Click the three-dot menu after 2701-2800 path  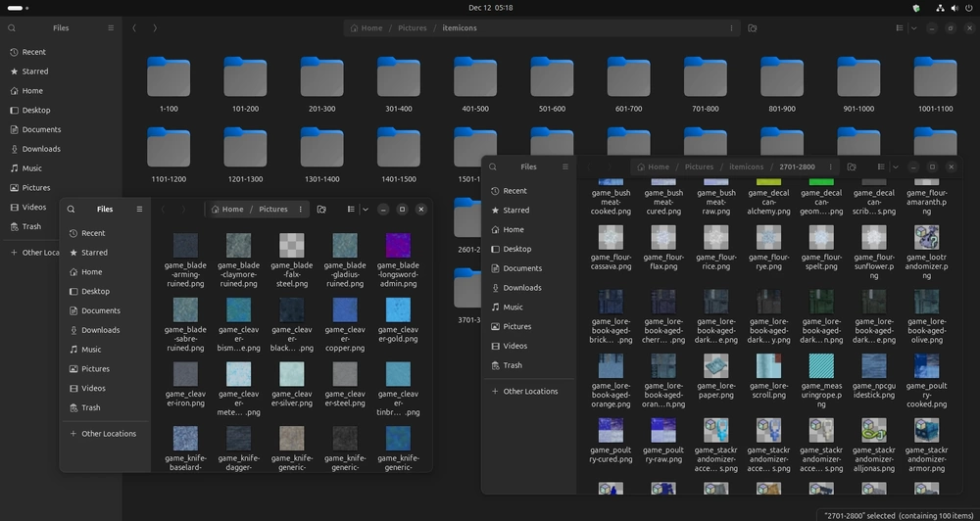click(x=831, y=167)
